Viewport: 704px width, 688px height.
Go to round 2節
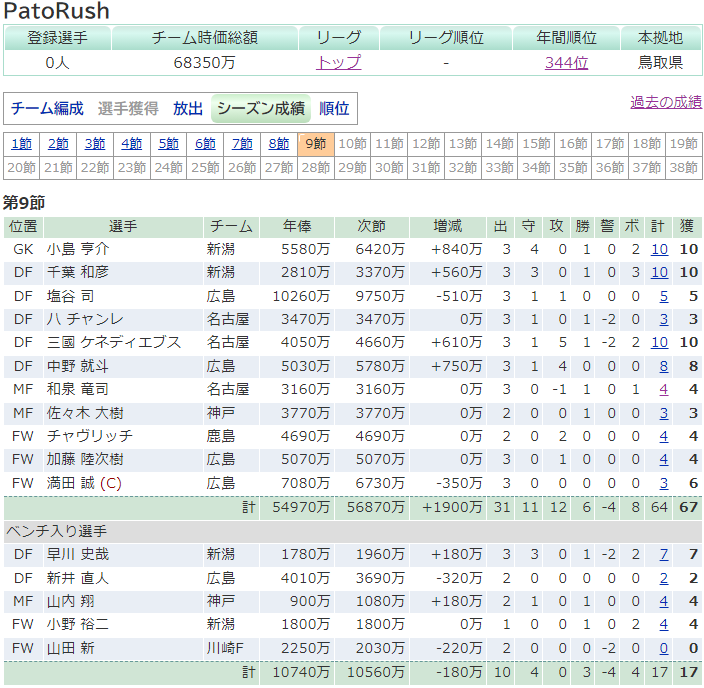point(58,144)
